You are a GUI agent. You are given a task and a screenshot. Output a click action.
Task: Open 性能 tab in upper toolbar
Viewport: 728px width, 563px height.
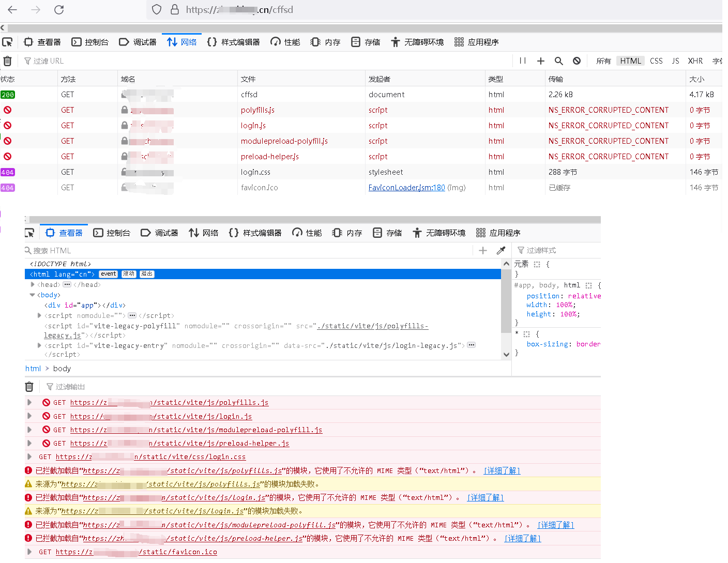tap(285, 42)
